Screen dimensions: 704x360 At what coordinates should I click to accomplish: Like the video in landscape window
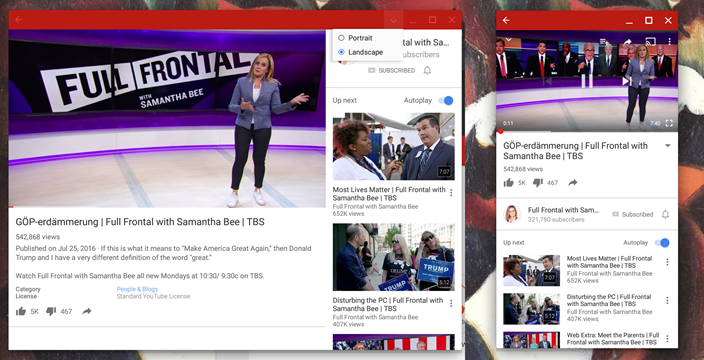21,311
